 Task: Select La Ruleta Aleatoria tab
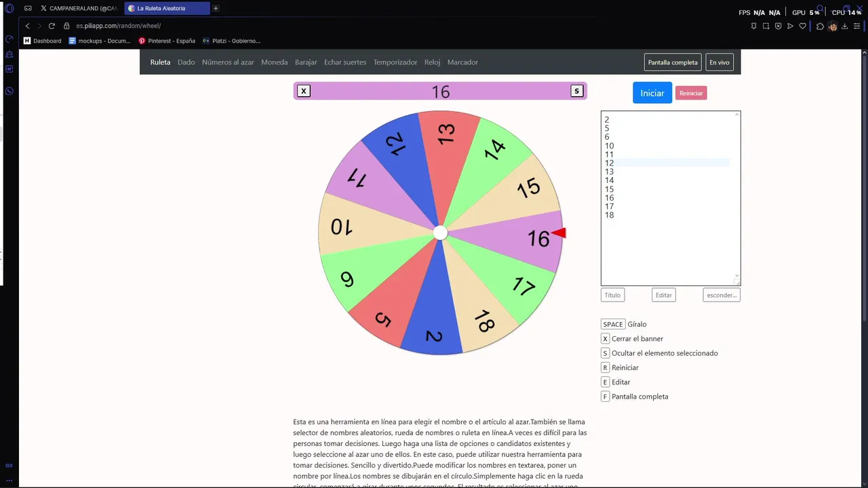[x=167, y=8]
